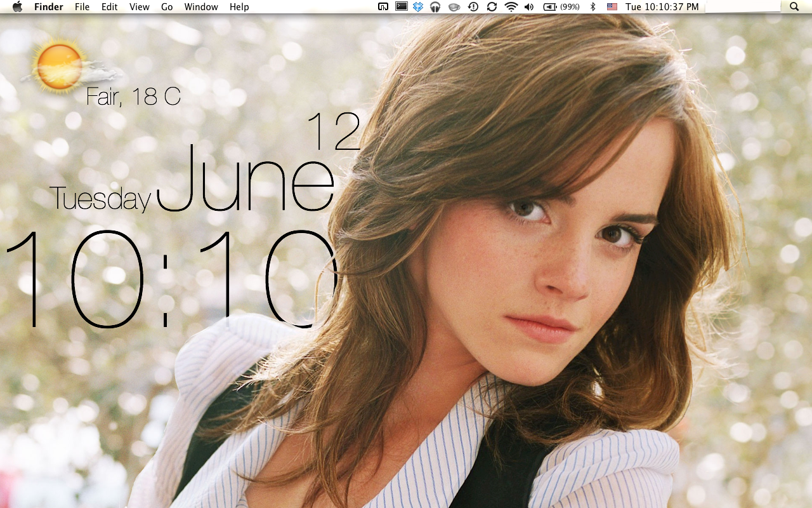Click the headphones icon in menu bar
The image size is (812, 508).
click(x=435, y=7)
